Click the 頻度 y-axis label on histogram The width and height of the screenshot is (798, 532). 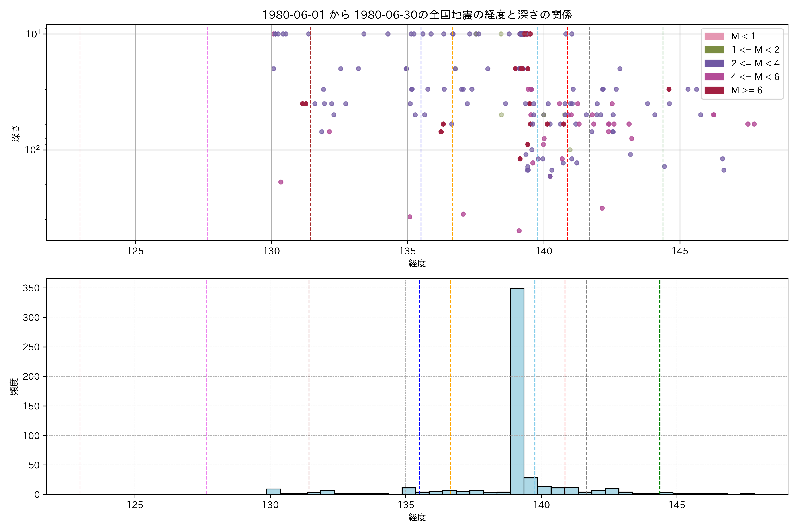pos(14,387)
